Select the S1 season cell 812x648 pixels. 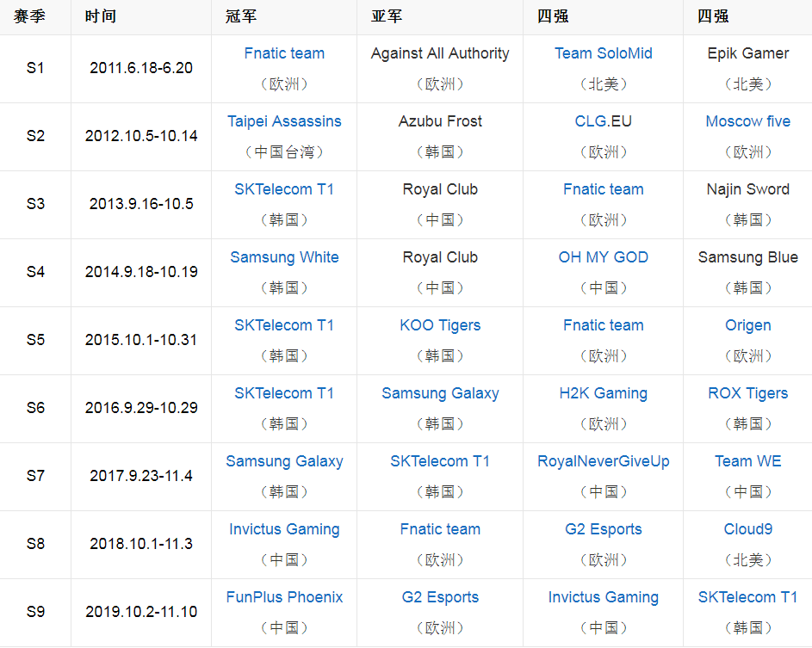click(35, 68)
